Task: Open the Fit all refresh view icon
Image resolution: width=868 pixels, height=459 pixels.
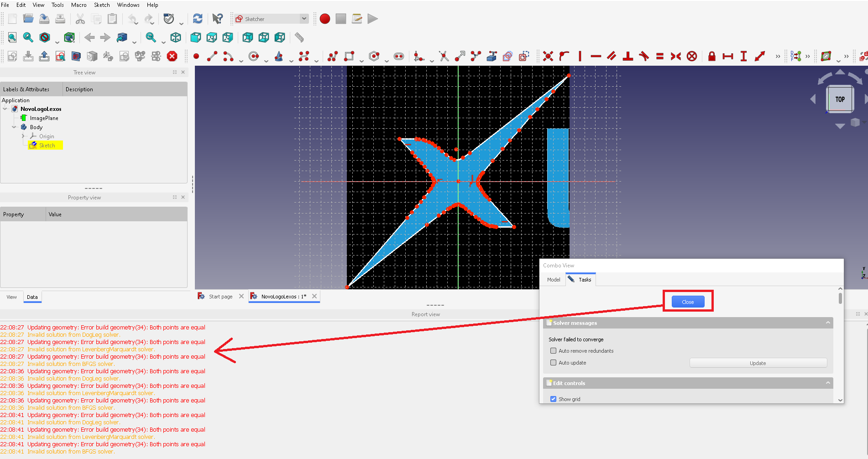Action: [197, 19]
